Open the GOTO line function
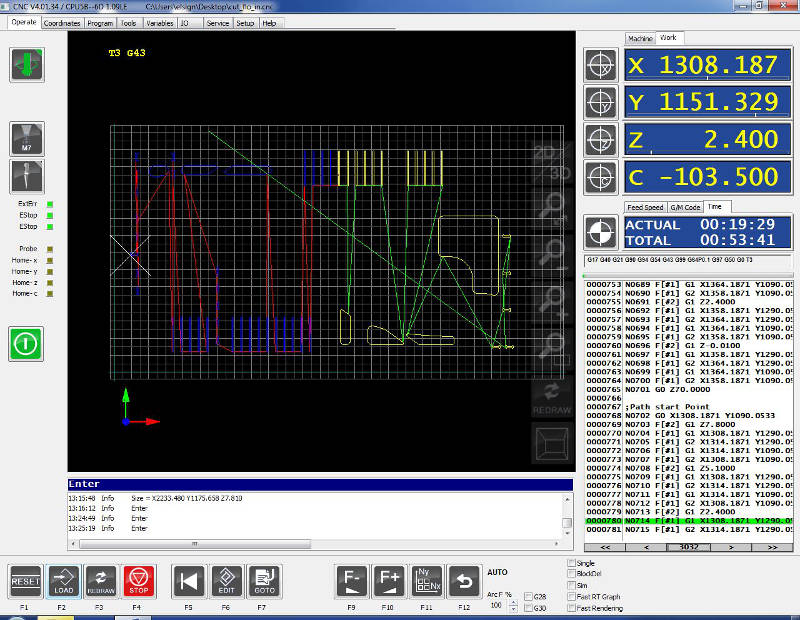The height and width of the screenshot is (620, 800). tap(264, 581)
